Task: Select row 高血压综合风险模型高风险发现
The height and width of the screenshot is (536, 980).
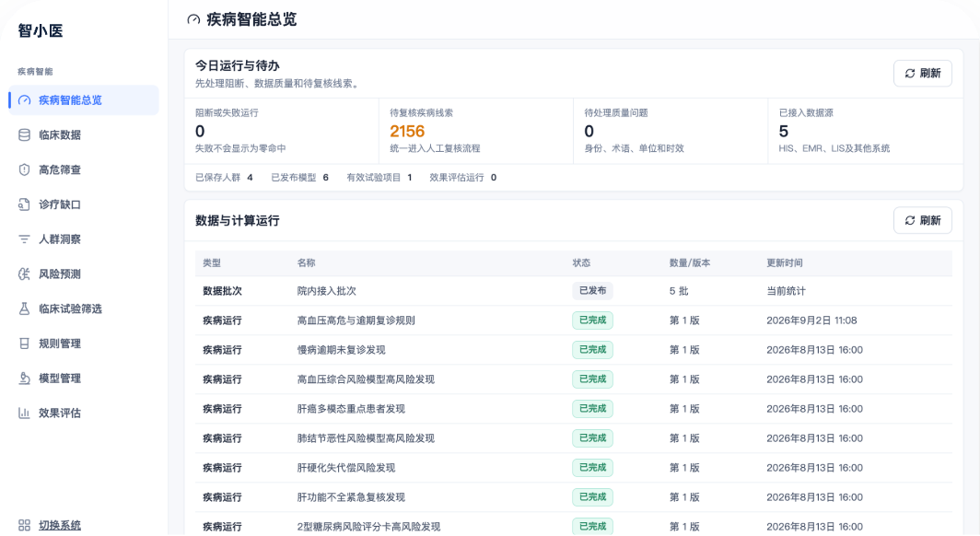Action: 574,379
